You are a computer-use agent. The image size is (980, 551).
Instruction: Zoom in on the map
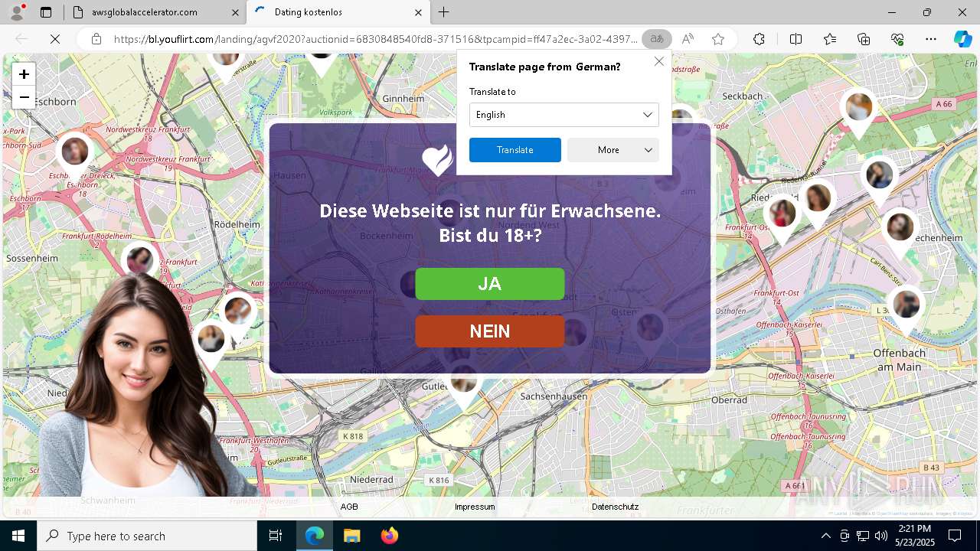tap(24, 74)
